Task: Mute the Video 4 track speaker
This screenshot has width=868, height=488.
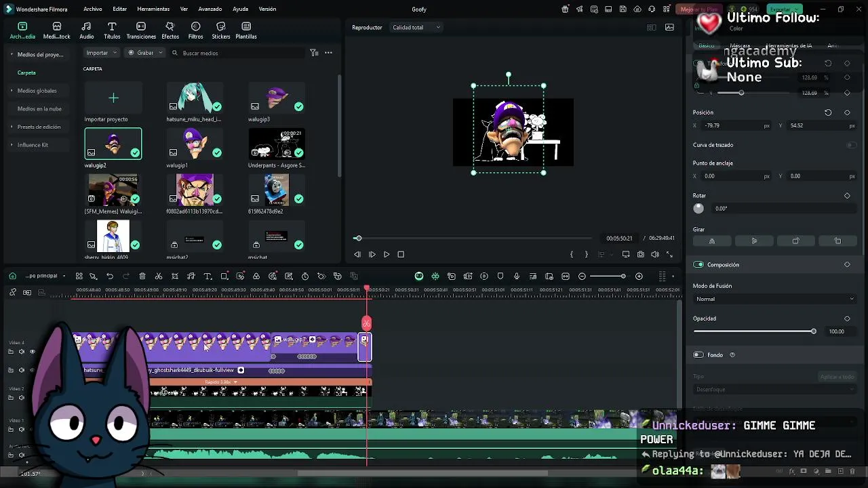Action: [x=21, y=352]
